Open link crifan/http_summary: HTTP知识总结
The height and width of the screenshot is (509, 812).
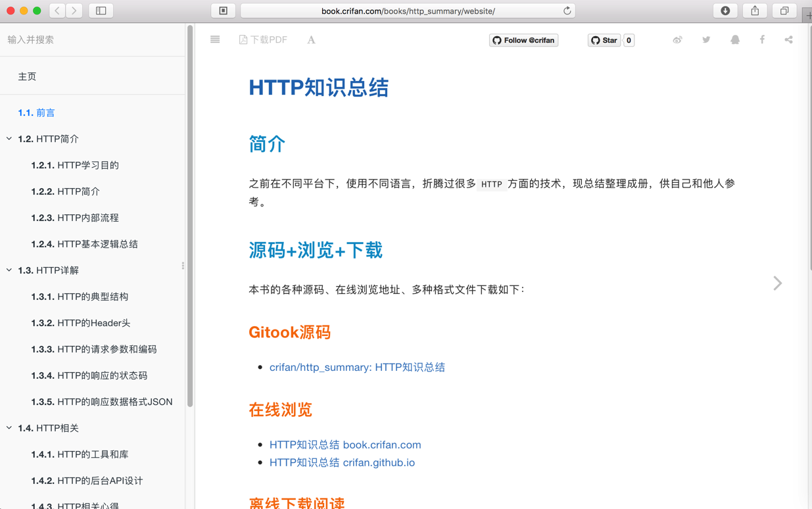tap(357, 367)
